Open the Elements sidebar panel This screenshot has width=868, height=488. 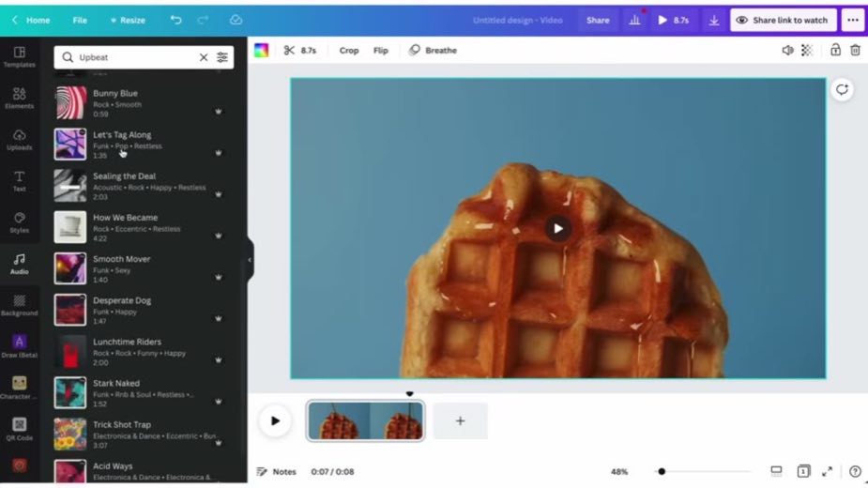(20, 98)
